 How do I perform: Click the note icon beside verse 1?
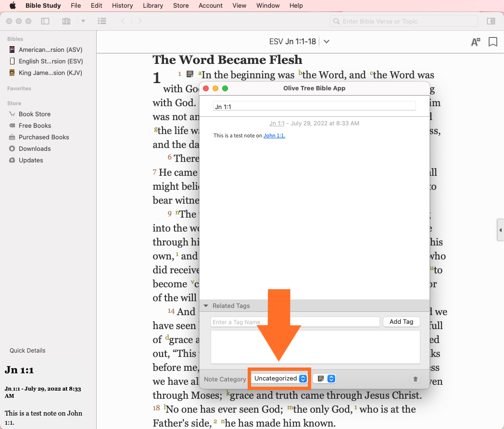coord(190,74)
